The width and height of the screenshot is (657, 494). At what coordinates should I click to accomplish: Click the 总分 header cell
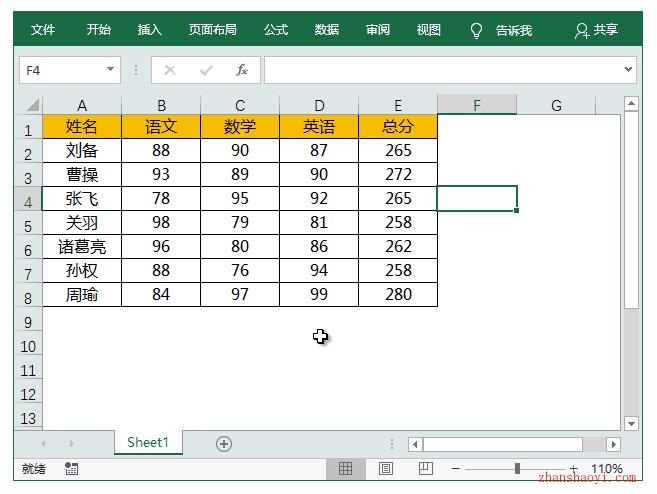[x=398, y=127]
